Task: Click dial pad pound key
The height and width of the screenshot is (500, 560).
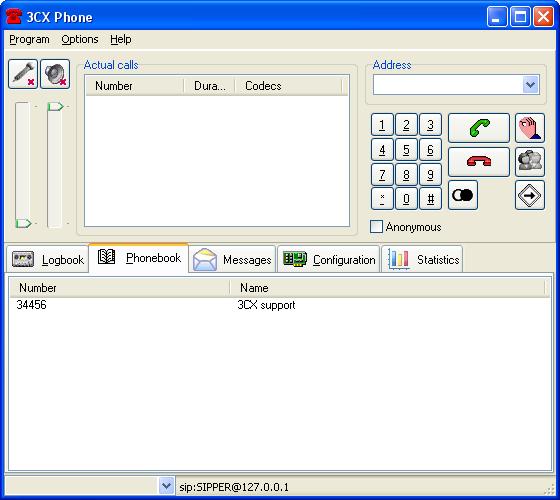Action: click(430, 199)
